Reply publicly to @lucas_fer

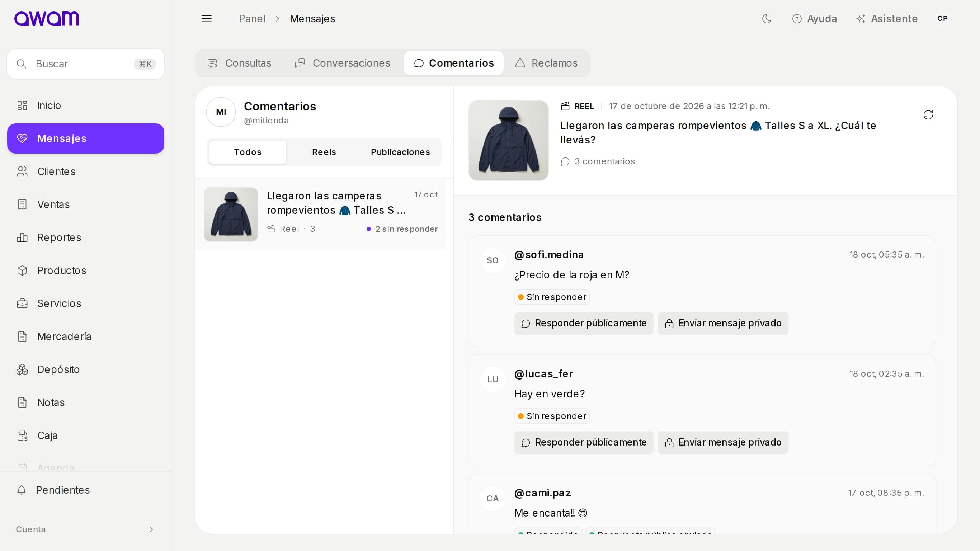click(584, 443)
